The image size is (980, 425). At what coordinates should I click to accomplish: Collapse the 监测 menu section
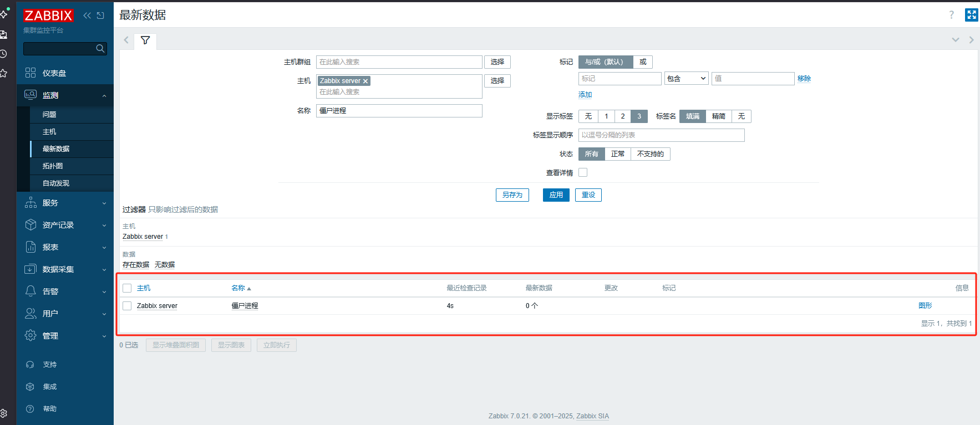tap(104, 95)
